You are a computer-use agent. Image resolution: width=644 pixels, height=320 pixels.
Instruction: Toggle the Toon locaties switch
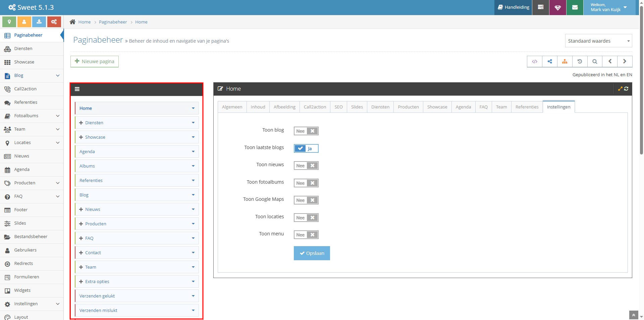click(306, 218)
